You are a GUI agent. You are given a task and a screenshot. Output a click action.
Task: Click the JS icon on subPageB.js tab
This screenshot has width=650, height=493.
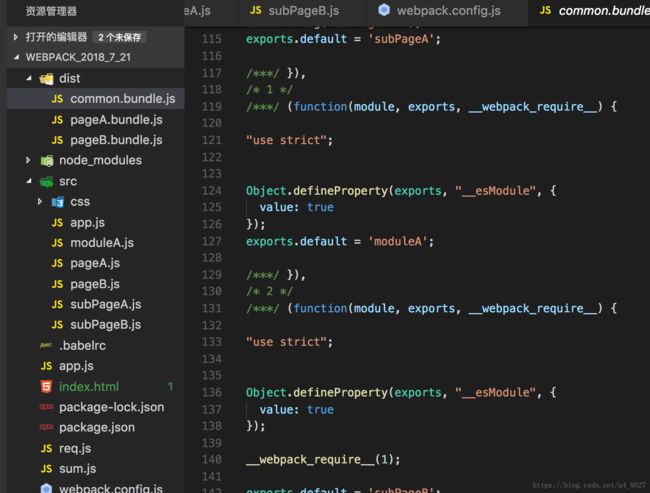256,10
